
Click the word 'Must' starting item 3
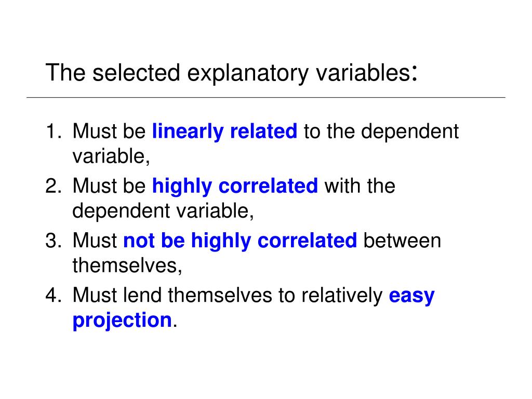pyautogui.click(x=95, y=241)
